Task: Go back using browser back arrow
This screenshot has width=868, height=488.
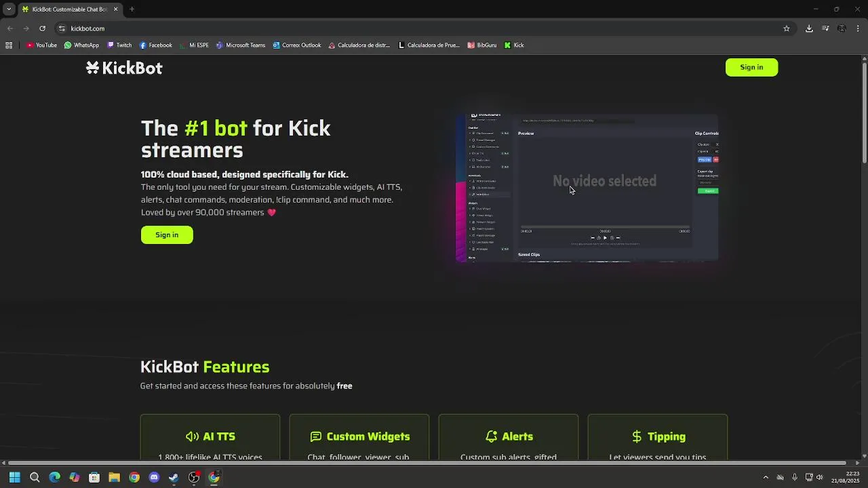Action: [x=10, y=28]
